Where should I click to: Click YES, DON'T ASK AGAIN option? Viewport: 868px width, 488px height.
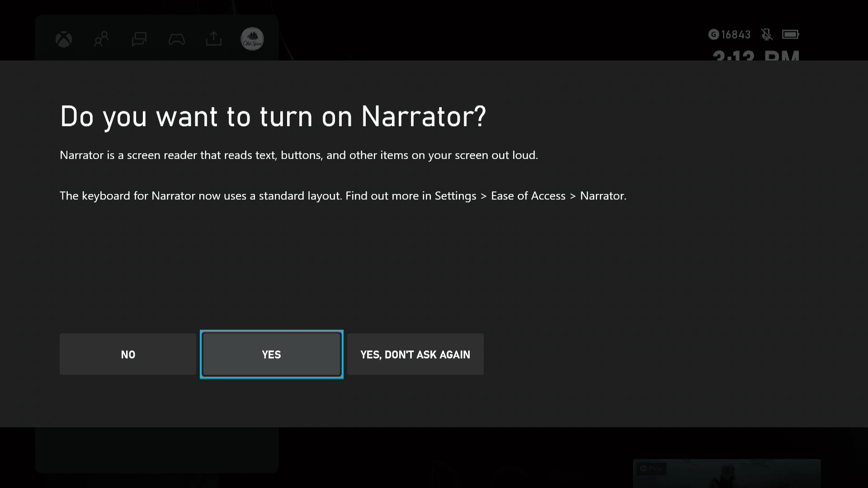coord(415,354)
